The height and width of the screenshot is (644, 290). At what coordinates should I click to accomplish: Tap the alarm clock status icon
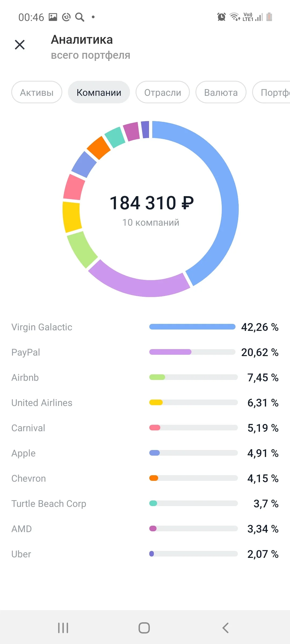222,17
